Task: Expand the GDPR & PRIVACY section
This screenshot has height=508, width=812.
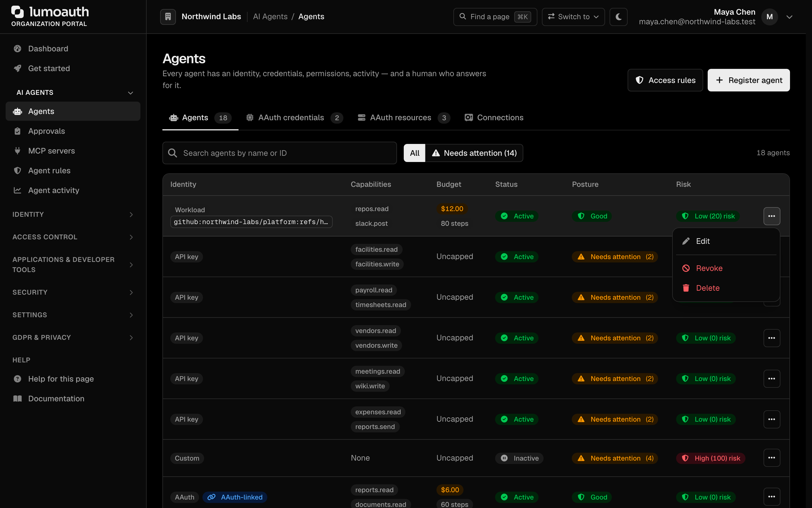Action: click(73, 337)
